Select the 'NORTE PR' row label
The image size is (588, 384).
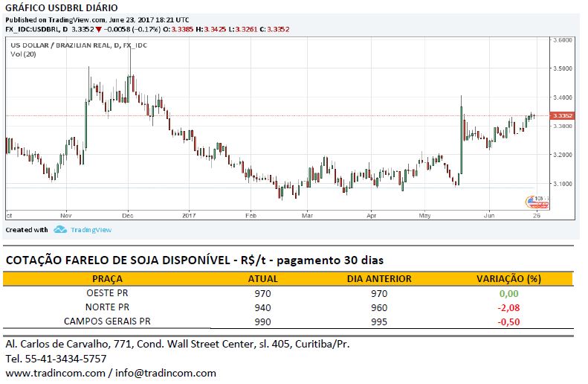point(107,307)
